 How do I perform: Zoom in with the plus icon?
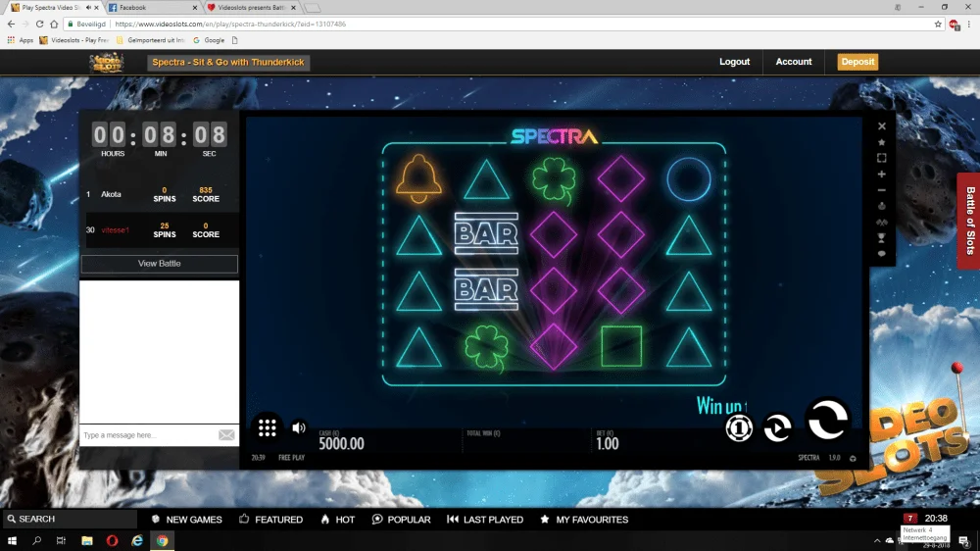882,175
